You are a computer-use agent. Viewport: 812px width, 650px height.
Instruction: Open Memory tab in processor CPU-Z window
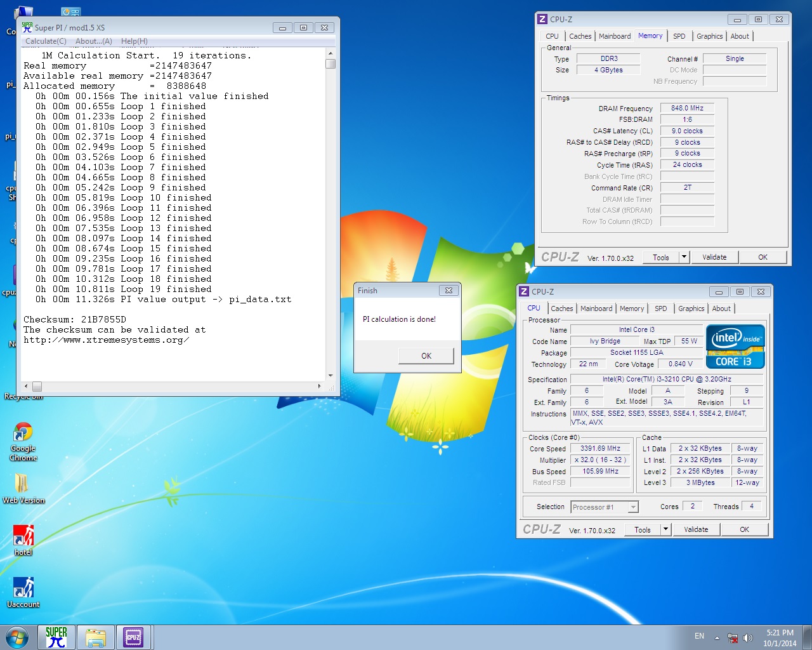[x=632, y=308]
